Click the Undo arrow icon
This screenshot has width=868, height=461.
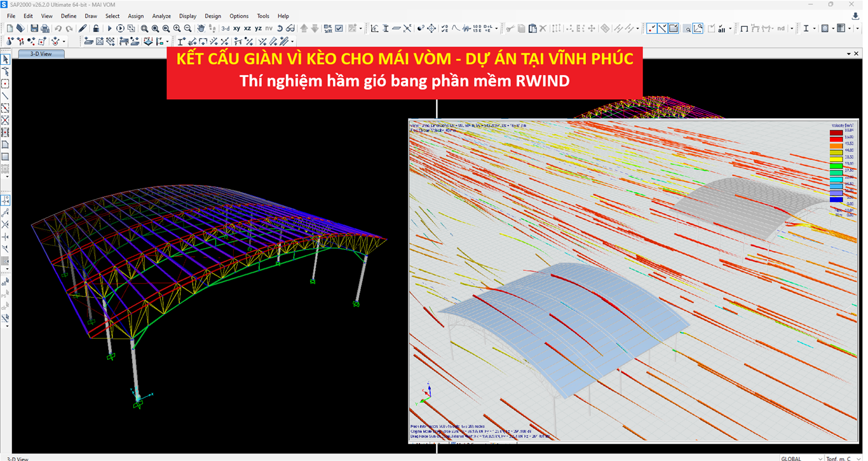[x=58, y=29]
